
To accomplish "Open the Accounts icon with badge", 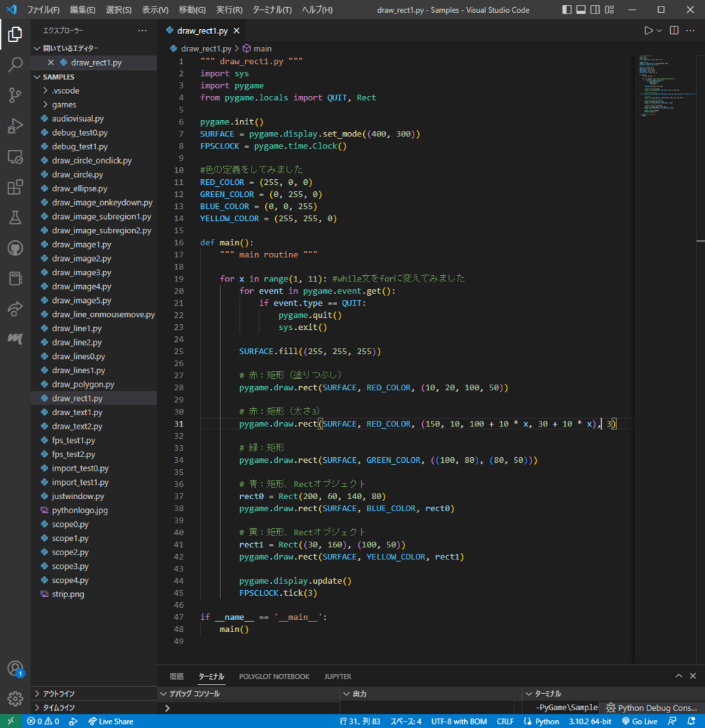I will pos(15,668).
